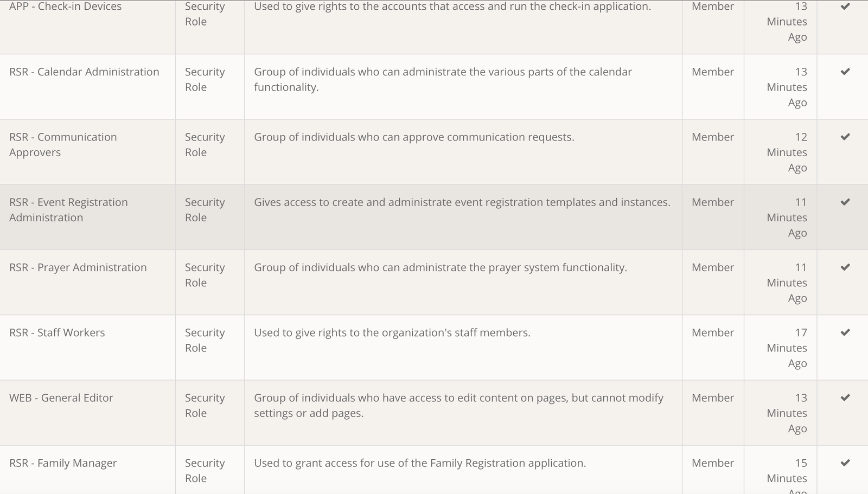Click checkmark in Event Registration Administration row
This screenshot has height=494, width=868.
point(845,202)
